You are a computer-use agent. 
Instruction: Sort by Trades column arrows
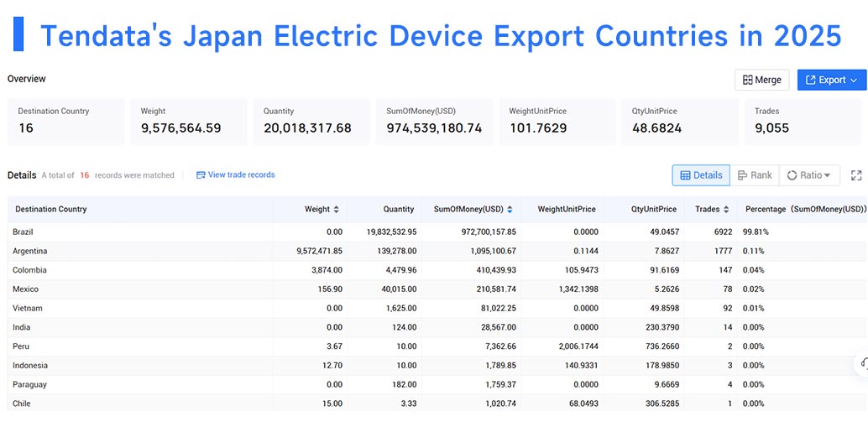pyautogui.click(x=726, y=210)
